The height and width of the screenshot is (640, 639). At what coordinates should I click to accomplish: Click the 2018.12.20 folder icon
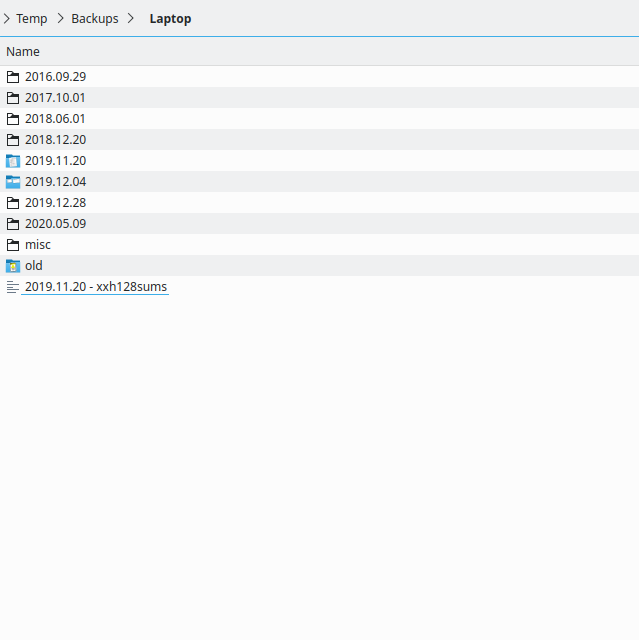pos(13,140)
